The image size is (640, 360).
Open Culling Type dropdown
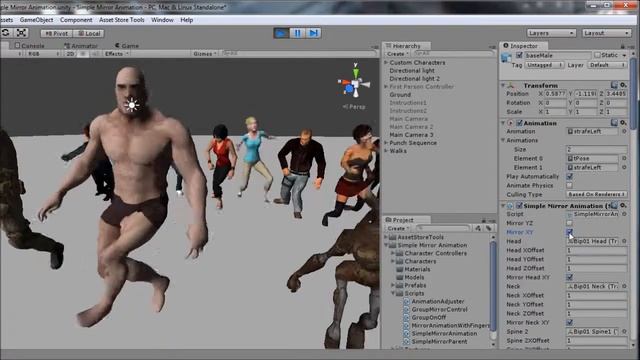596,194
